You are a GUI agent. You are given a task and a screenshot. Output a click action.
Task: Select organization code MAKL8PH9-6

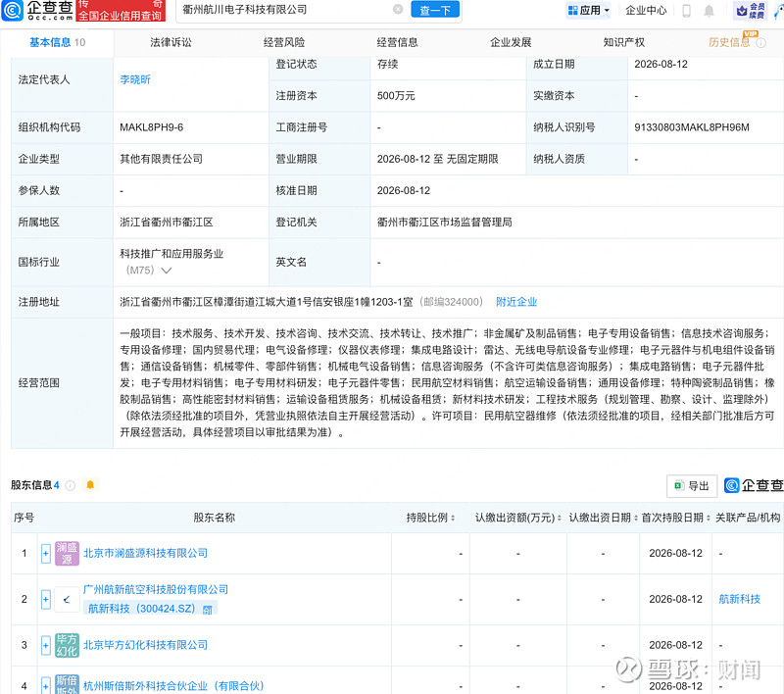152,127
